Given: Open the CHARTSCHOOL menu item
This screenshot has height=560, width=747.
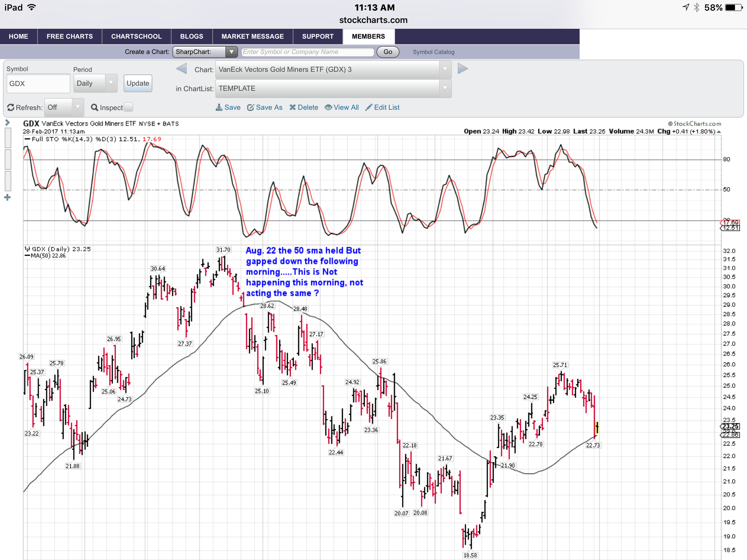Looking at the screenshot, I should (136, 36).
